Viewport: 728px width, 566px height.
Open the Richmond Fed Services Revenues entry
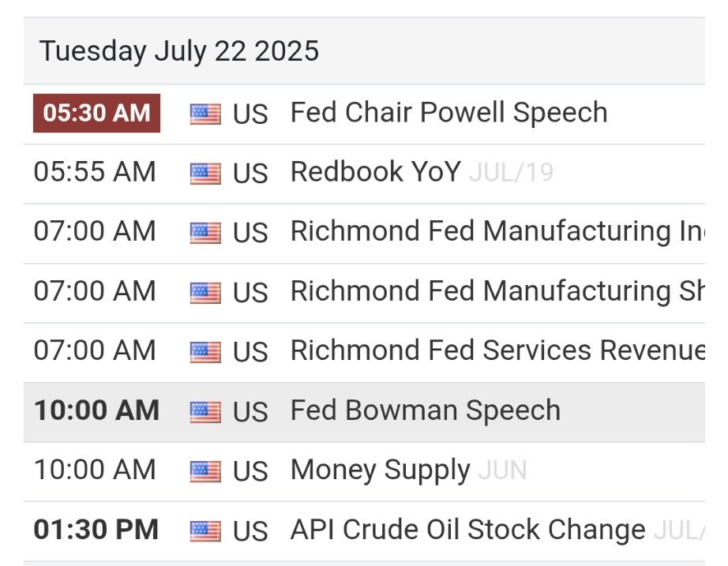point(497,350)
